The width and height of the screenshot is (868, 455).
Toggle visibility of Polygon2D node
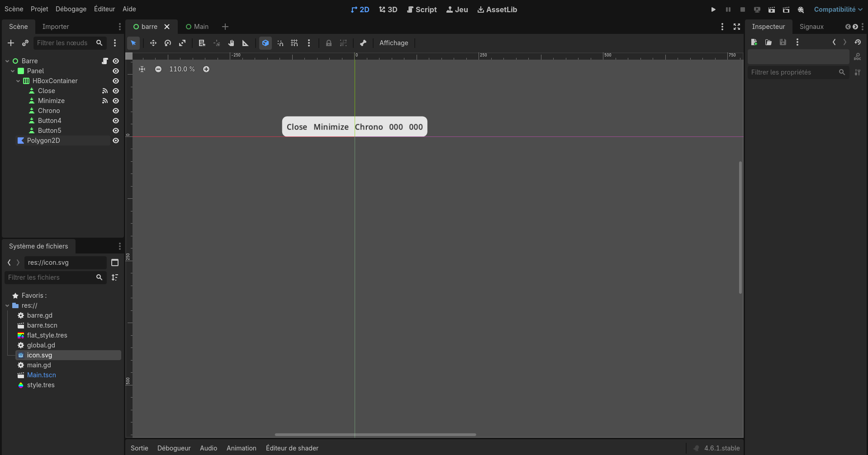[x=116, y=141]
